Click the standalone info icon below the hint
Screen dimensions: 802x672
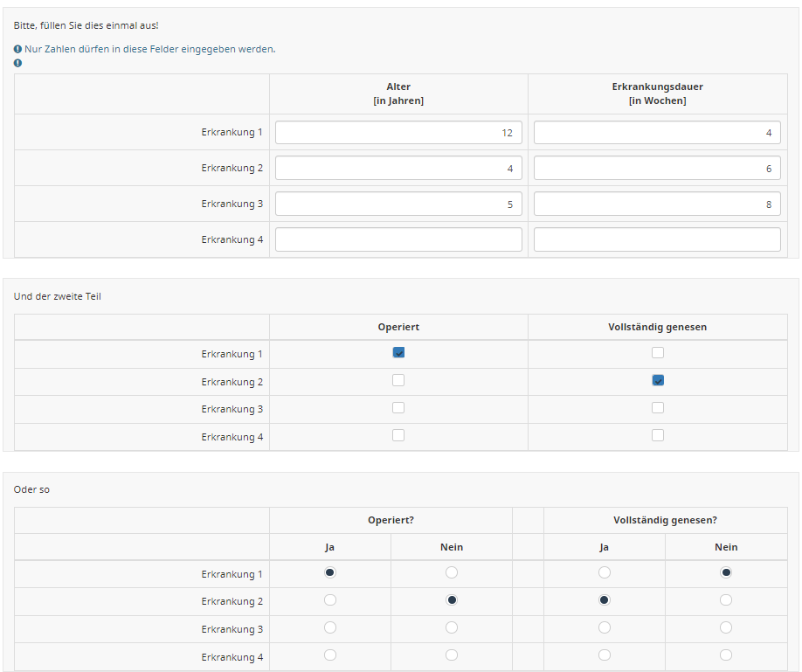coord(18,63)
